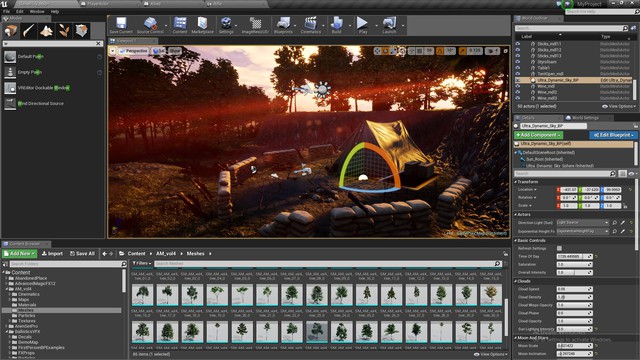
Task: Switch to the World Settings tab
Action: (x=585, y=118)
